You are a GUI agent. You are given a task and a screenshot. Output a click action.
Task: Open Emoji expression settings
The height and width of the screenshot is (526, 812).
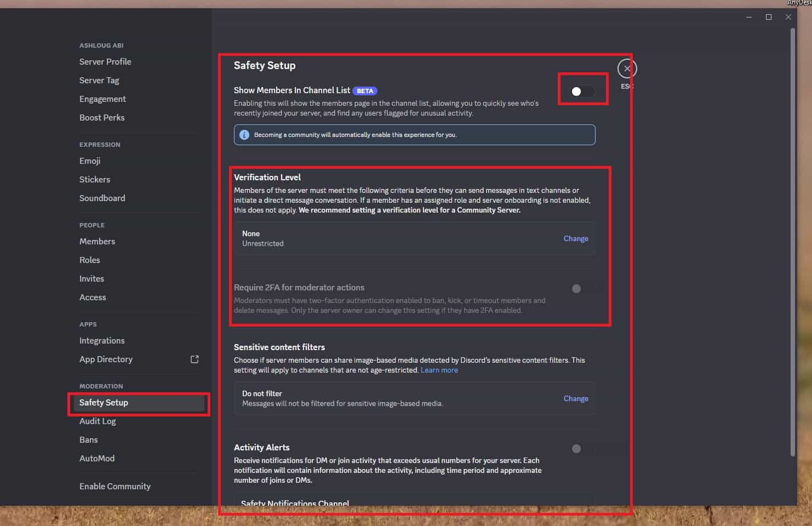click(89, 161)
